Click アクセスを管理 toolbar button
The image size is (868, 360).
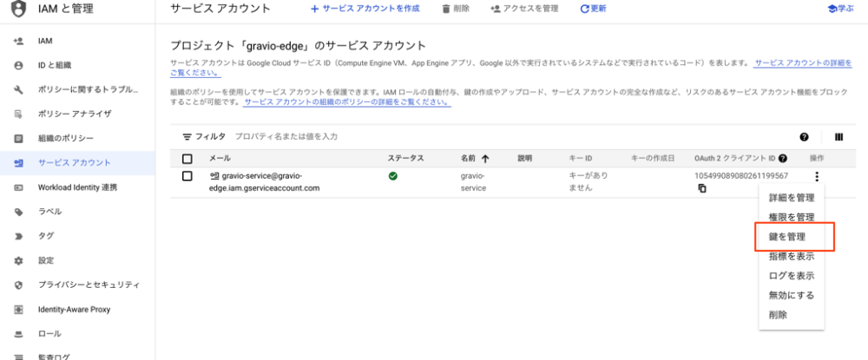point(524,9)
